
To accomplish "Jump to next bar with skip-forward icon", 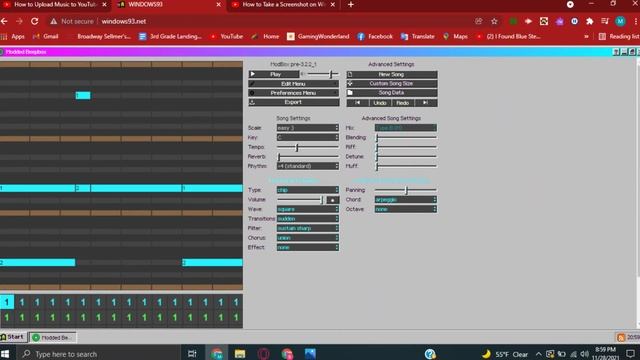I will pyautogui.click(x=426, y=103).
